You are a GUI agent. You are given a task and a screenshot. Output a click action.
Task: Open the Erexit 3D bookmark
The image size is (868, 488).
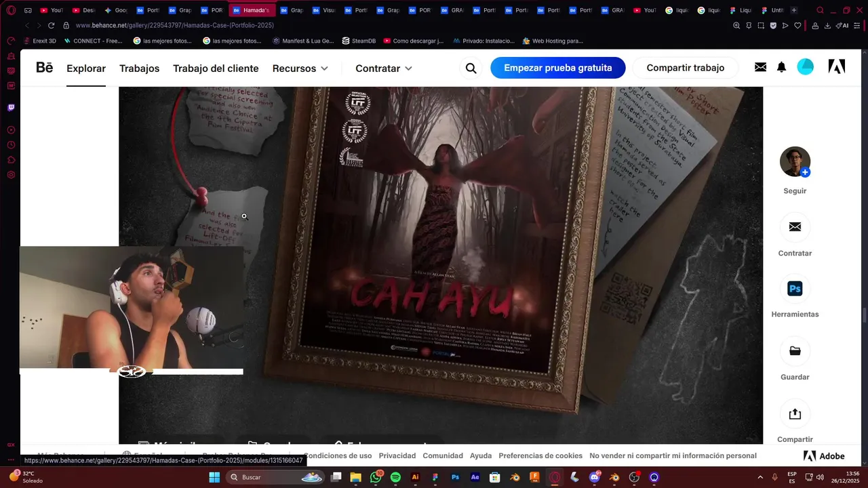[x=39, y=41]
